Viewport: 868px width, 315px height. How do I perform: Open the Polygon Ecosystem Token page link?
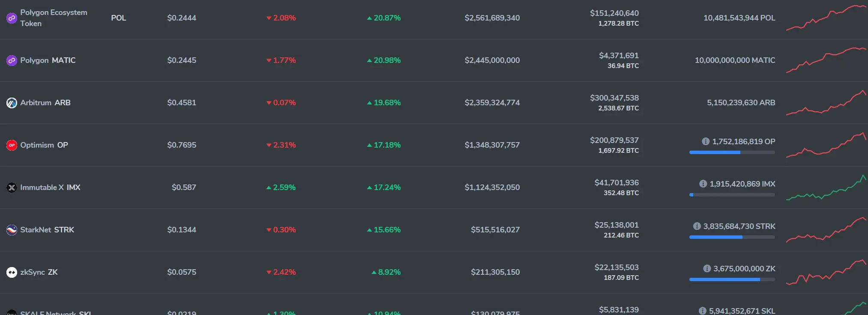(x=54, y=18)
